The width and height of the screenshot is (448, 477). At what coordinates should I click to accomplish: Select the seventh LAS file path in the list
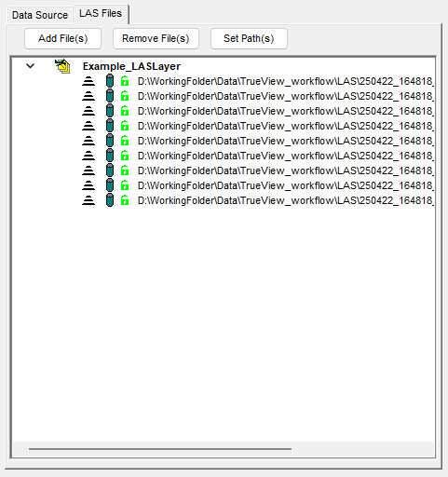[x=286, y=170]
